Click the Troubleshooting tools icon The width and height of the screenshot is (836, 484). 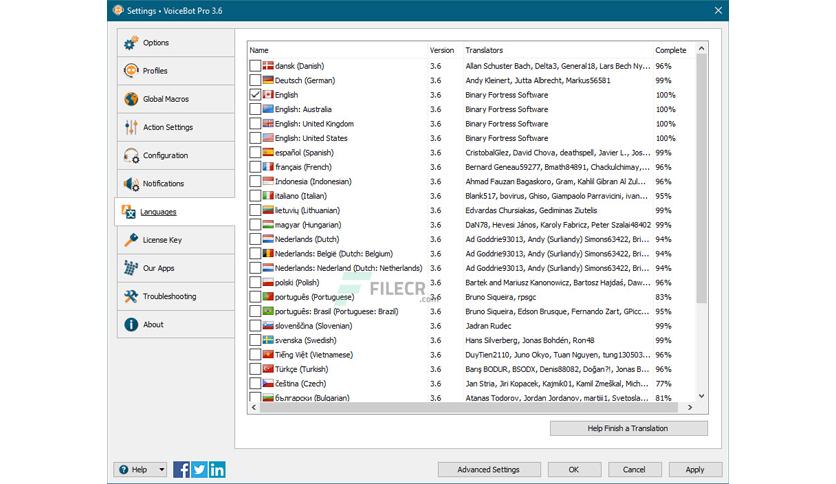pos(131,296)
